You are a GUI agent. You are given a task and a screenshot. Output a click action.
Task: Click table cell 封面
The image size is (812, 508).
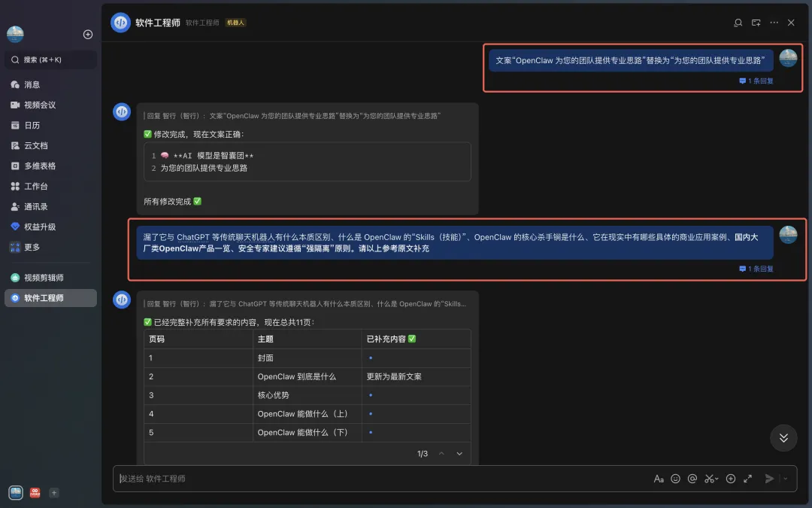point(307,358)
